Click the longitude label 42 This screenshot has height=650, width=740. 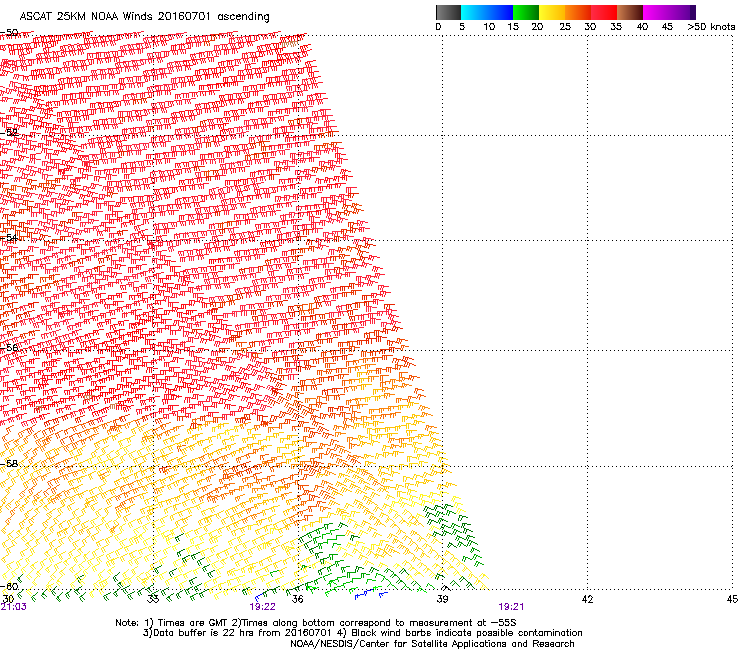587,599
